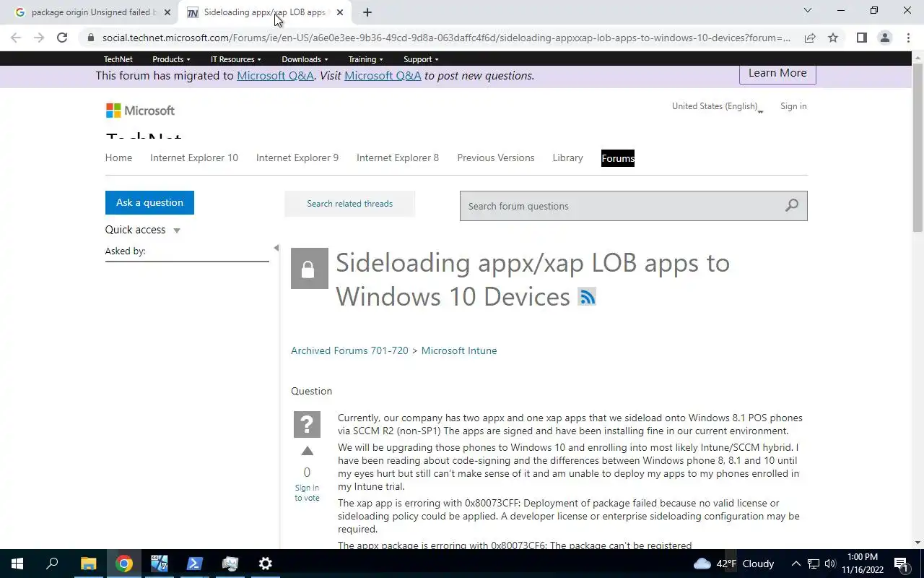924x578 pixels.
Task: Open the notification center icon
Action: [901, 564]
